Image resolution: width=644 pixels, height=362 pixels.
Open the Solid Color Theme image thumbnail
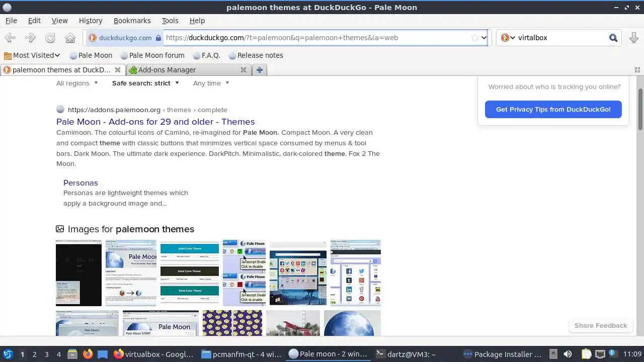190,273
